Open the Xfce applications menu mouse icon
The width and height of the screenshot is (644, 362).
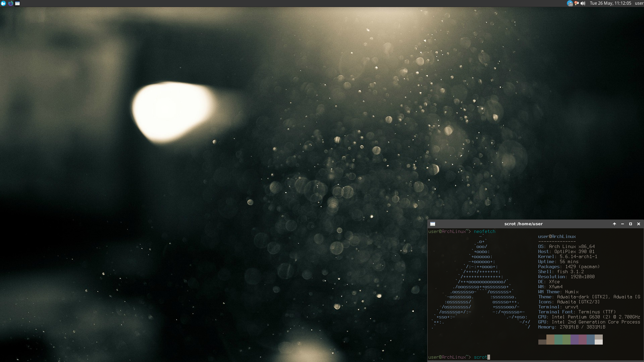coord(3,3)
